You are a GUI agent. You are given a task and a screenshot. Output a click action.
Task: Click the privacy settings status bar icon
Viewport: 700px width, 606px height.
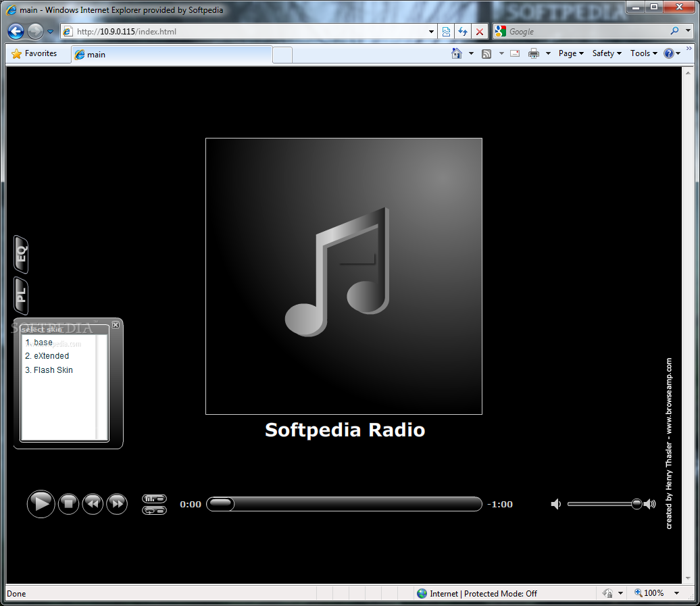click(607, 594)
